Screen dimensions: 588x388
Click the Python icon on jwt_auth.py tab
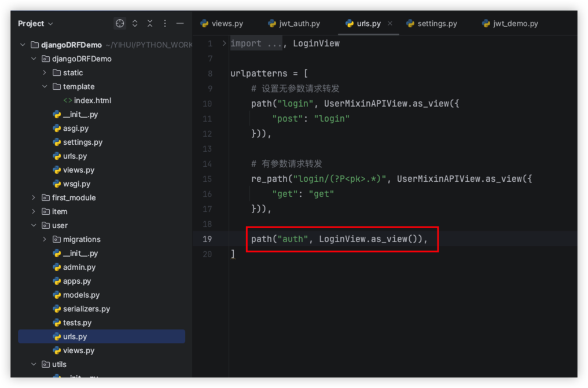(x=272, y=24)
